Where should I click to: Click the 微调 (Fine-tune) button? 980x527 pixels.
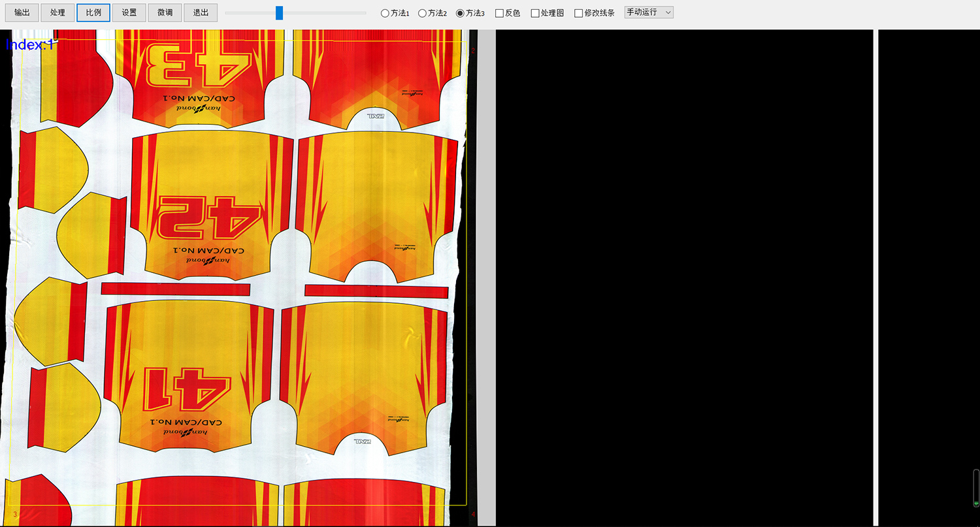click(x=165, y=12)
